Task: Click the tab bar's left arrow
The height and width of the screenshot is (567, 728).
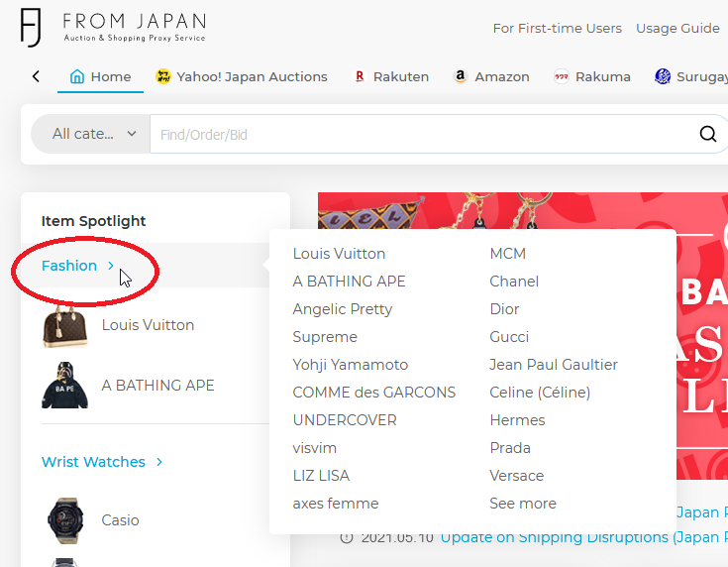Action: 36,76
